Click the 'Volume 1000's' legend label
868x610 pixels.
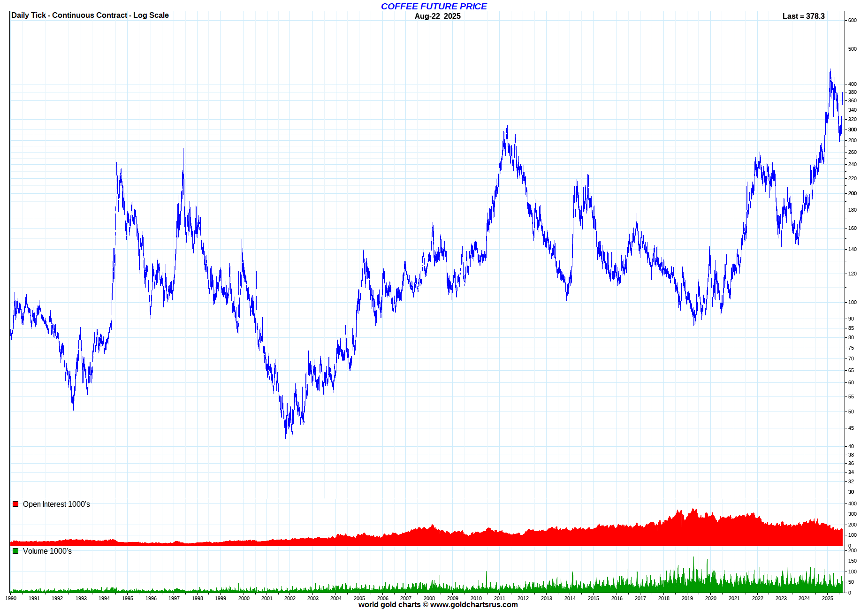coord(47,551)
